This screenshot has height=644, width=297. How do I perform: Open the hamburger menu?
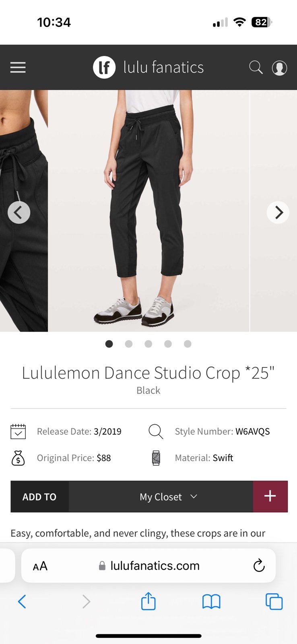click(x=18, y=67)
